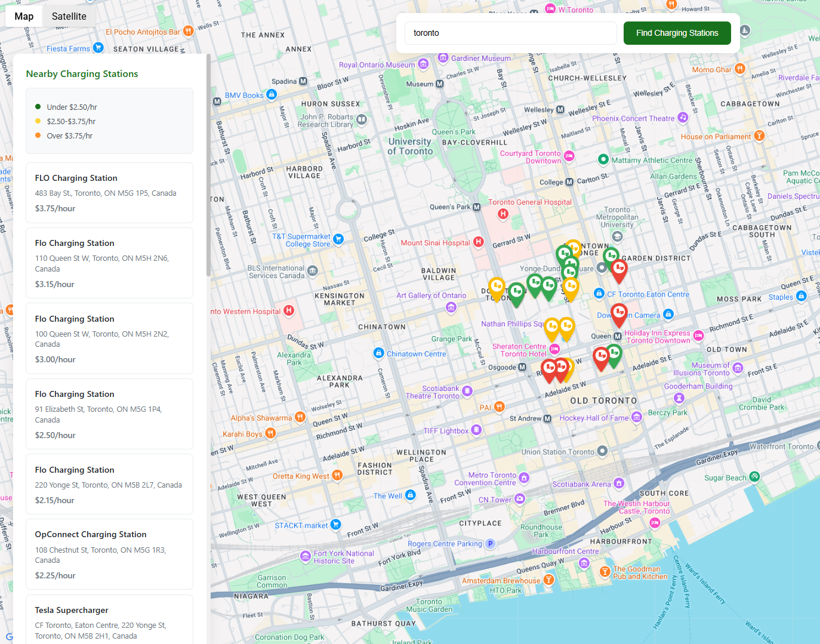Screen dimensions: 820x644
Task: Click the Mount Sinai Hospital marker icon
Action: pyautogui.click(x=479, y=242)
